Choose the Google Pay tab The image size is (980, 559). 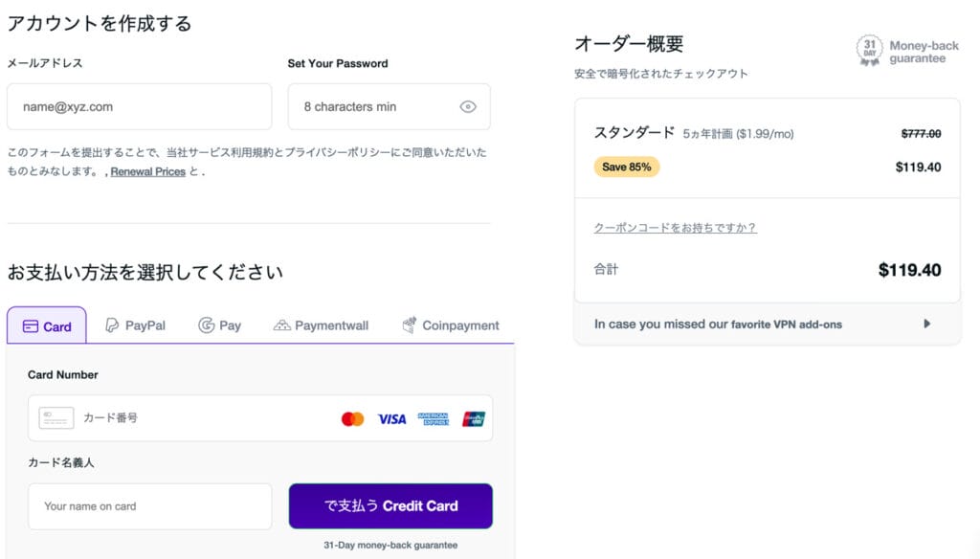pos(220,325)
